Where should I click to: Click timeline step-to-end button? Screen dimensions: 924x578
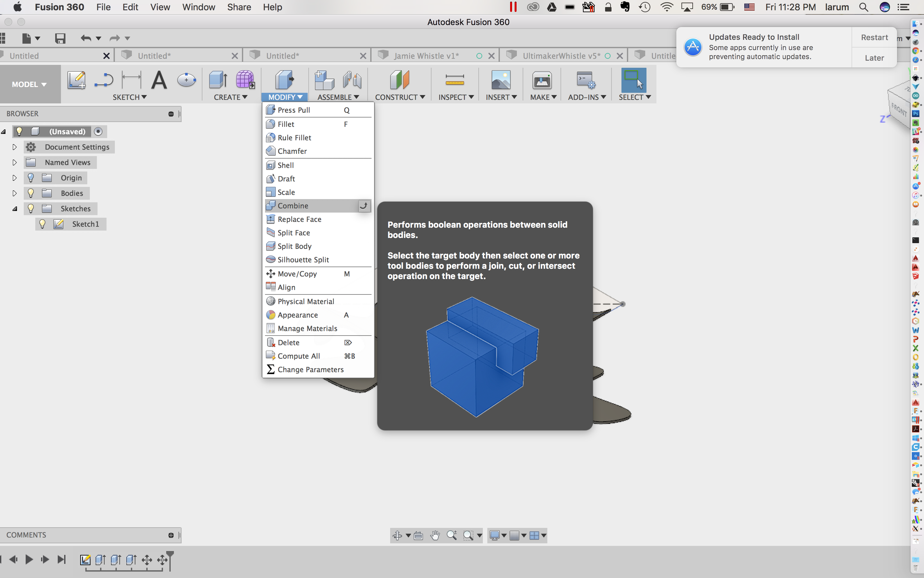(x=62, y=560)
